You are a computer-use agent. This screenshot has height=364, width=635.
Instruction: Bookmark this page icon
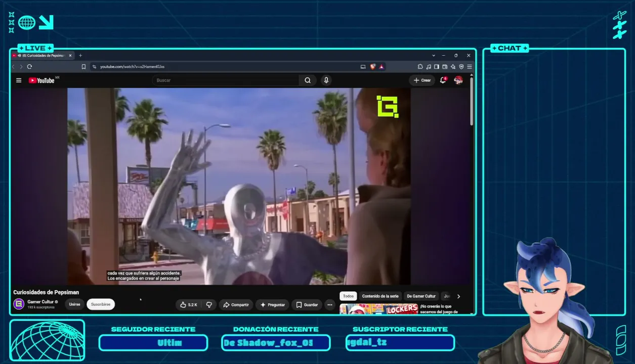point(83,67)
